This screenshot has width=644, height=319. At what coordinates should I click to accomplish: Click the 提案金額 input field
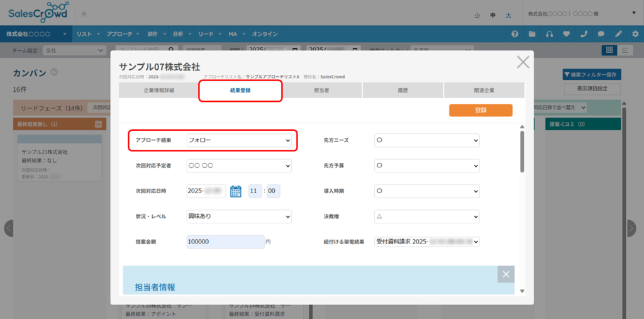point(225,242)
